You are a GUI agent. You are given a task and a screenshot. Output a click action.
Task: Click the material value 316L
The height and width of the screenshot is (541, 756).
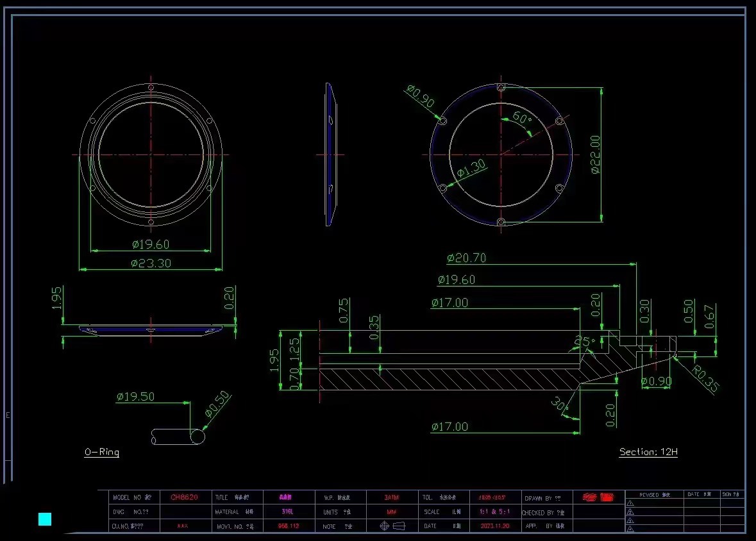(x=289, y=512)
